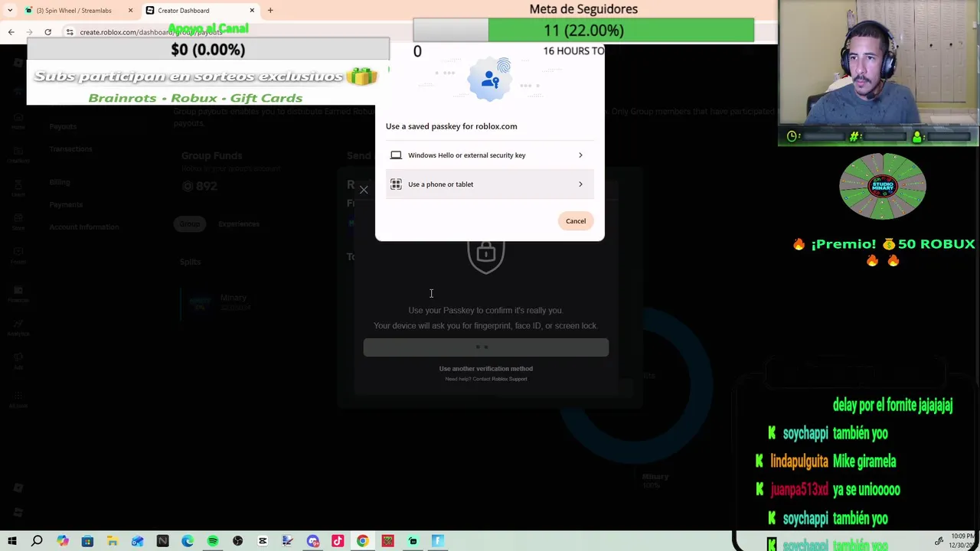Open CapCut from taskbar
980x551 pixels.
263,542
